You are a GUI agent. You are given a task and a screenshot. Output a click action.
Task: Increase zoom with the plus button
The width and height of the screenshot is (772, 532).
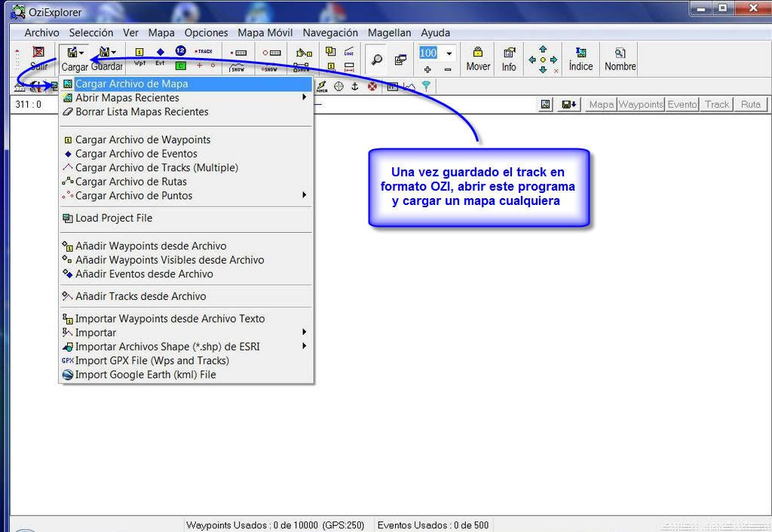[x=427, y=70]
